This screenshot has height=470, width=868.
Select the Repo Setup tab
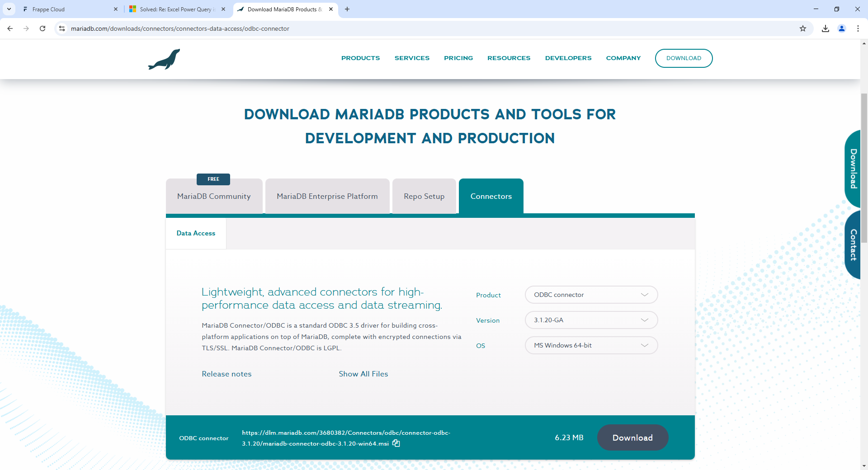point(424,196)
